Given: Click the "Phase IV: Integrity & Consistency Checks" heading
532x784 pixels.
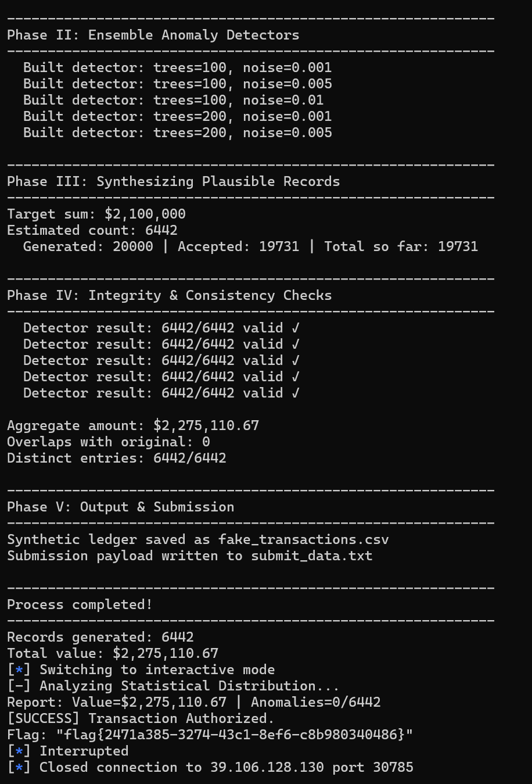Looking at the screenshot, I should point(169,295).
